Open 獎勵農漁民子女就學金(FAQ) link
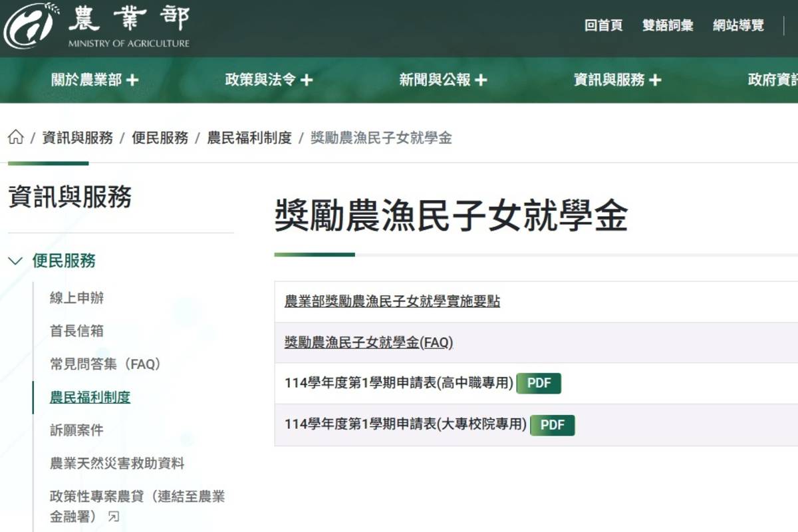The height and width of the screenshot is (532, 798). pyautogui.click(x=368, y=342)
